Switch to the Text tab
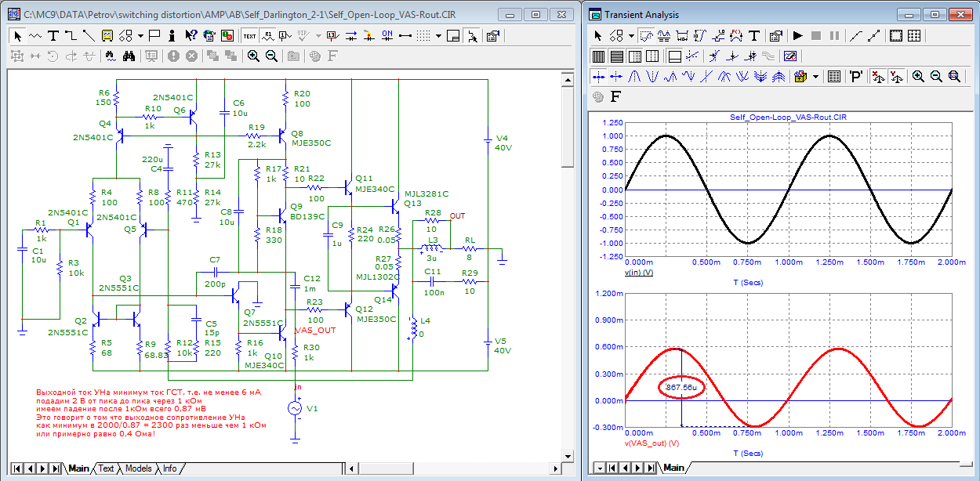Screen dimensions: 980x481 tap(106, 468)
